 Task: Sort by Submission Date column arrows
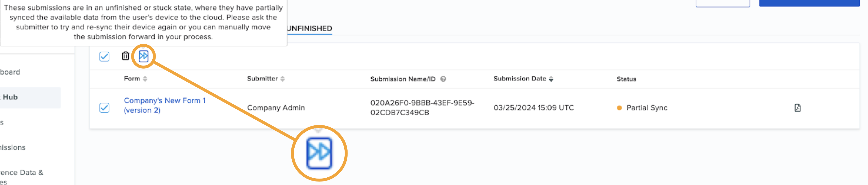click(551, 79)
